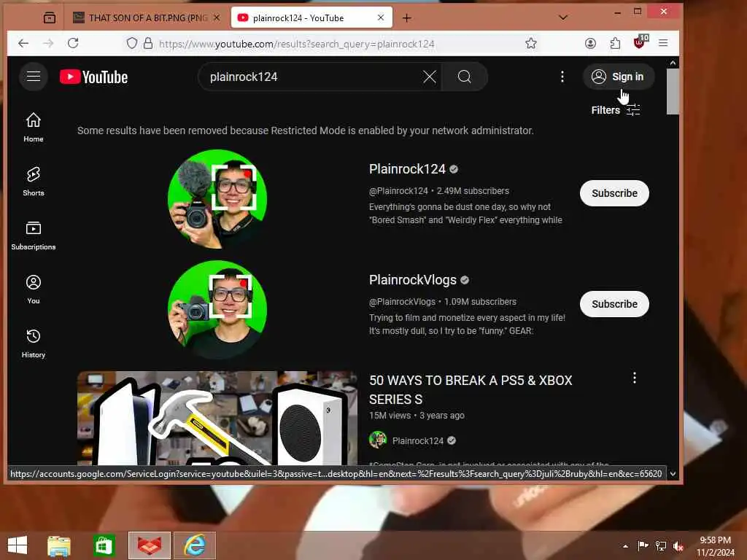Click the Sign in button

618,77
